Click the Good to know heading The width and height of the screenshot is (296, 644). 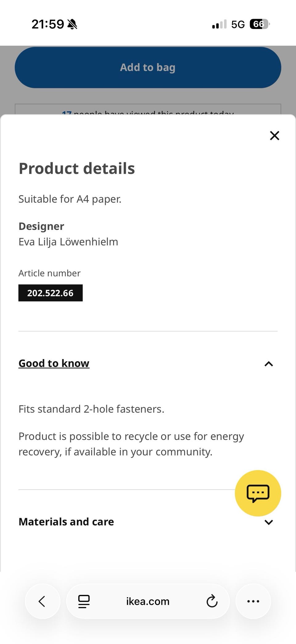pyautogui.click(x=54, y=363)
